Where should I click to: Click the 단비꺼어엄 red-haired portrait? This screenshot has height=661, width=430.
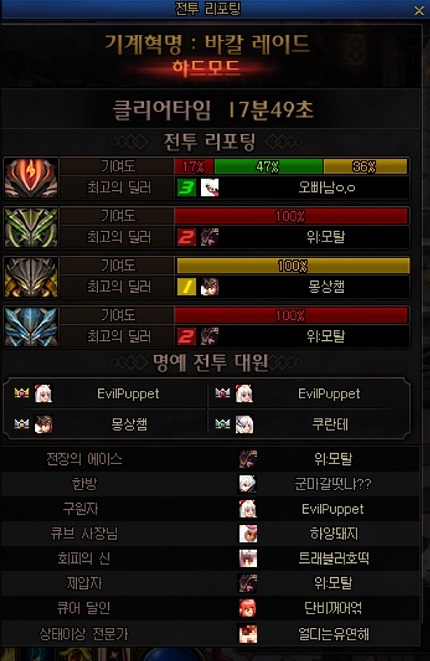coord(247,608)
